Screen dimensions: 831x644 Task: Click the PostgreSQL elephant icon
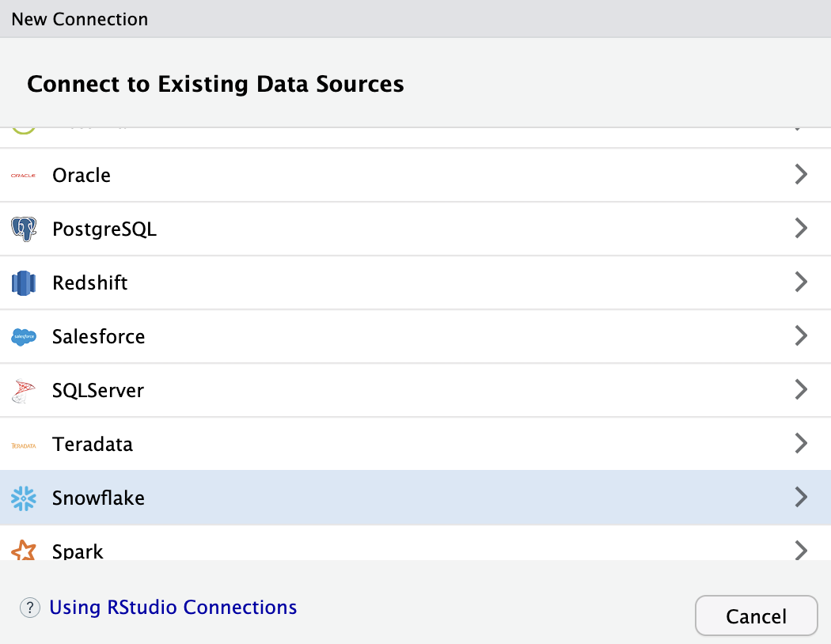[x=23, y=229]
